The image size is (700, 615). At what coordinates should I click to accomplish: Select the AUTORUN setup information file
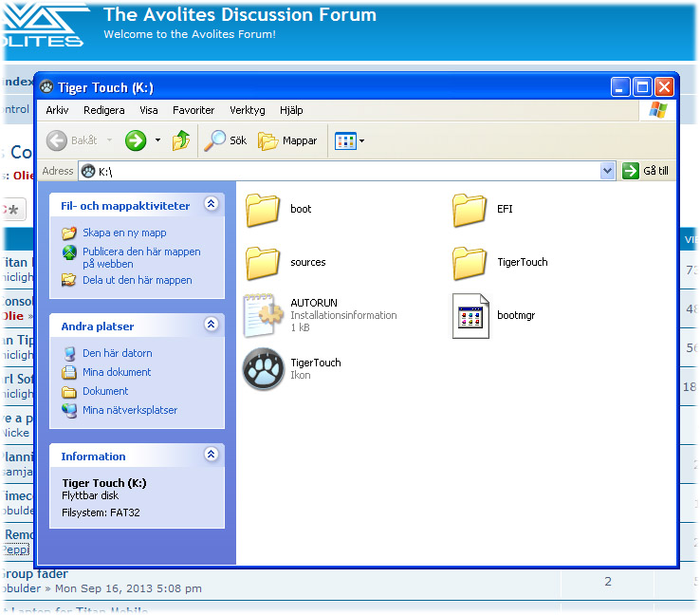click(264, 315)
